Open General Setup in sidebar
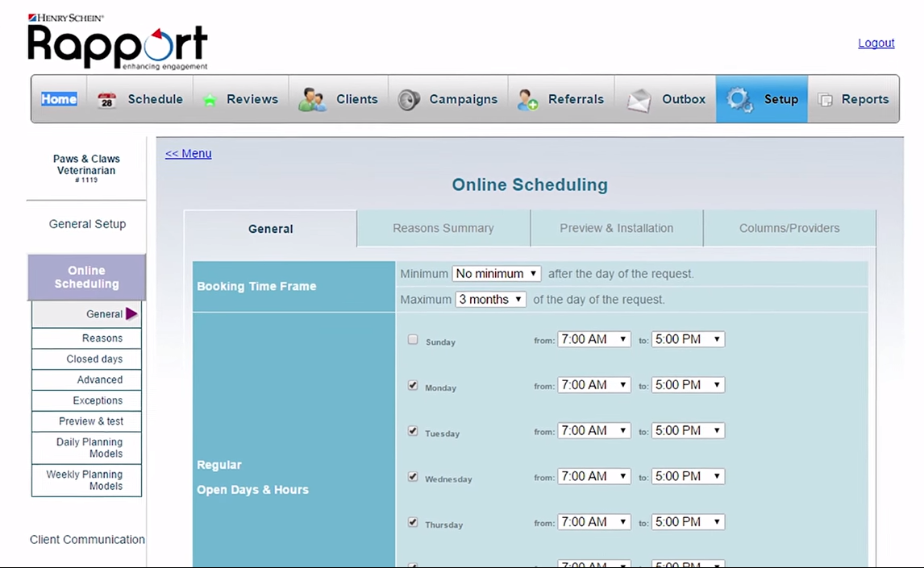Screen dimensions: 924x568 pyautogui.click(x=87, y=224)
